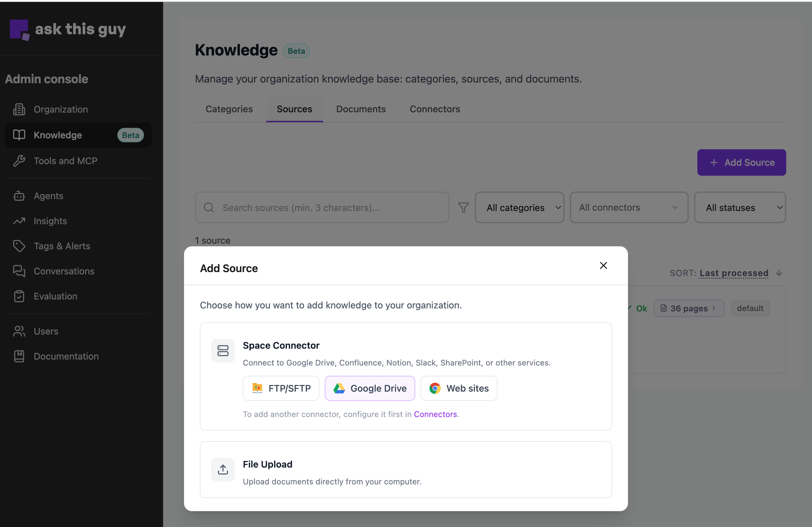Open Evaluation via the clipboard-check icon
The width and height of the screenshot is (812, 527).
coord(19,296)
